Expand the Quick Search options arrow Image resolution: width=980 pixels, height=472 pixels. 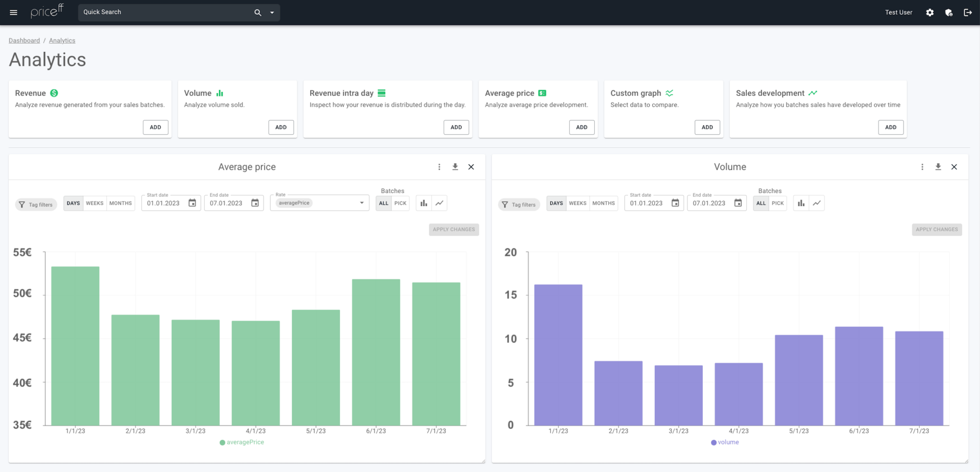point(272,12)
